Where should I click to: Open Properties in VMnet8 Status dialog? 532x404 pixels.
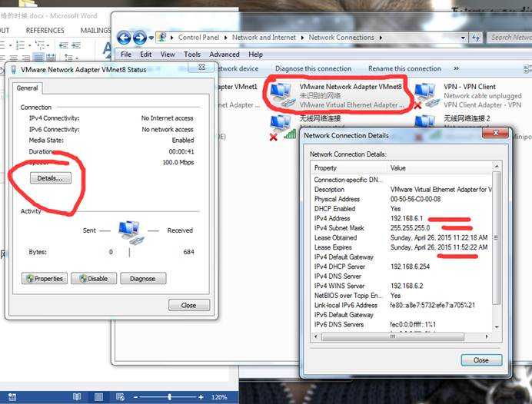coord(45,279)
